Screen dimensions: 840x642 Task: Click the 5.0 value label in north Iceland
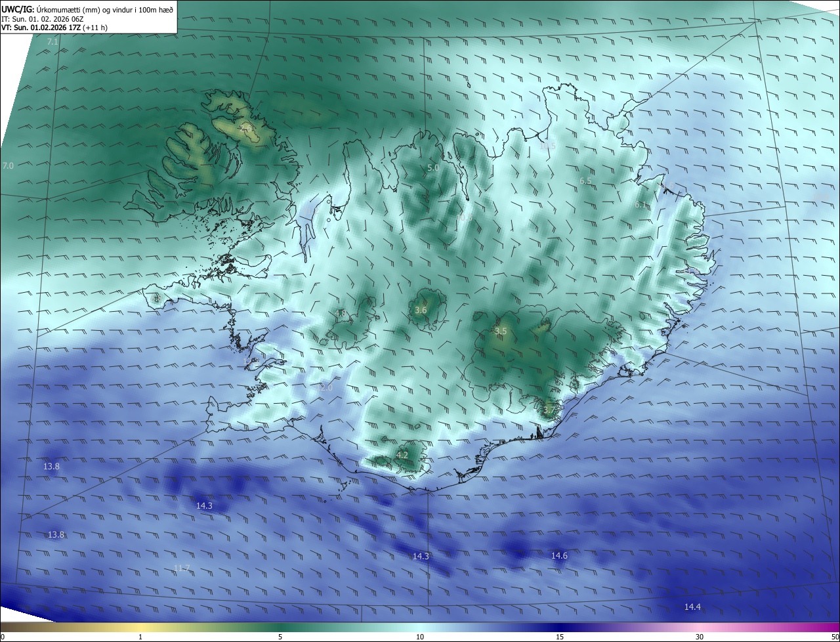(x=433, y=168)
